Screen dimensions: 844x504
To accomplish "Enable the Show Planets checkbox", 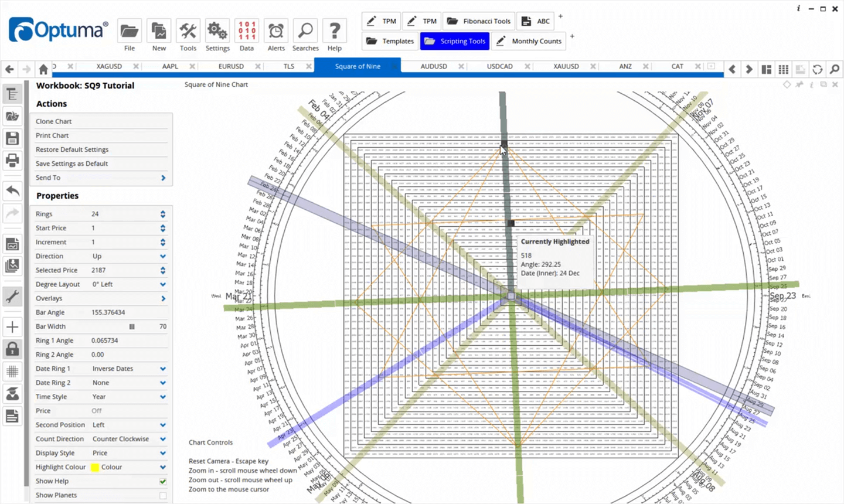I will 163,495.
